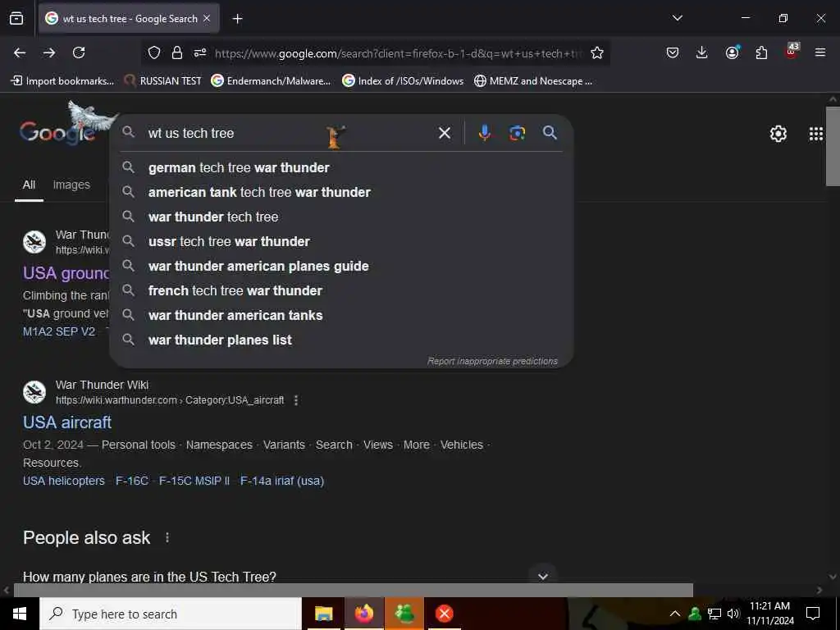The height and width of the screenshot is (630, 840).
Task: Open options dots beside USA_aircraft URL
Action: pos(295,400)
